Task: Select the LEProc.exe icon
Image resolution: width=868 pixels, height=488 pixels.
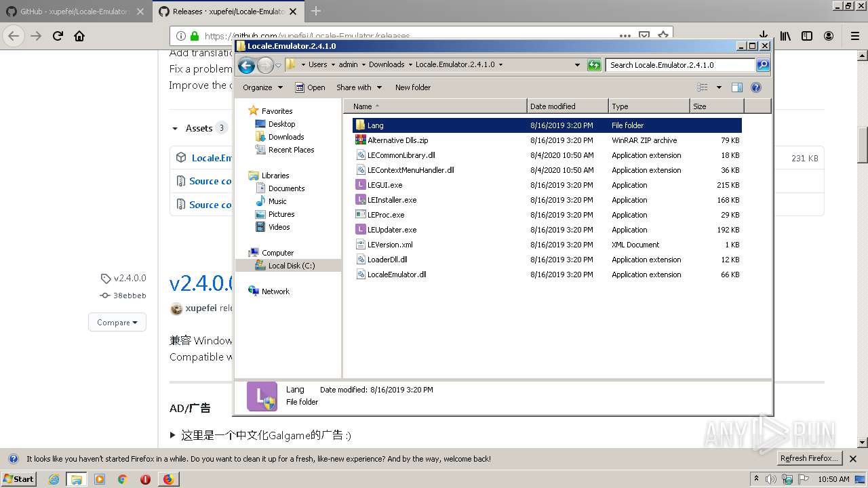Action: tap(360, 215)
